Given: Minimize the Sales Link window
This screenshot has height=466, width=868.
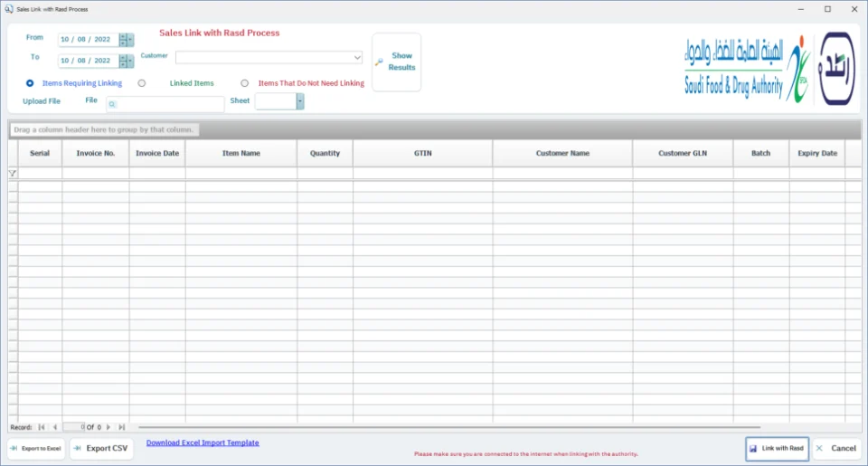Looking at the screenshot, I should point(801,9).
